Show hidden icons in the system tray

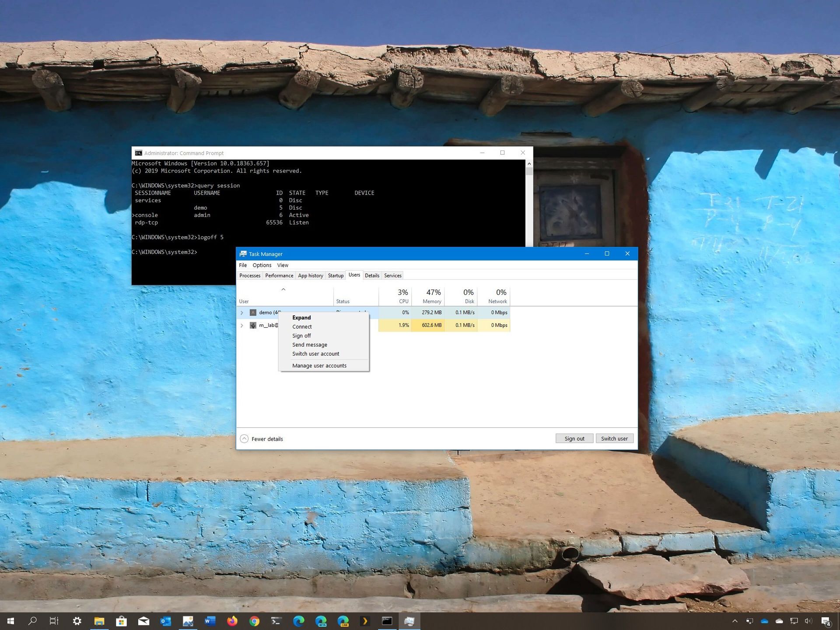click(735, 621)
